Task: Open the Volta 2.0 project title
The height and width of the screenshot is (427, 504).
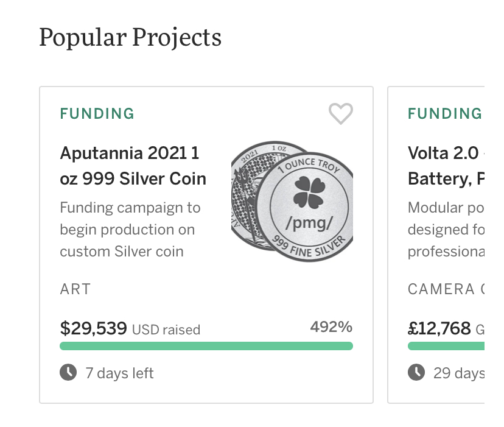Action: pyautogui.click(x=444, y=166)
